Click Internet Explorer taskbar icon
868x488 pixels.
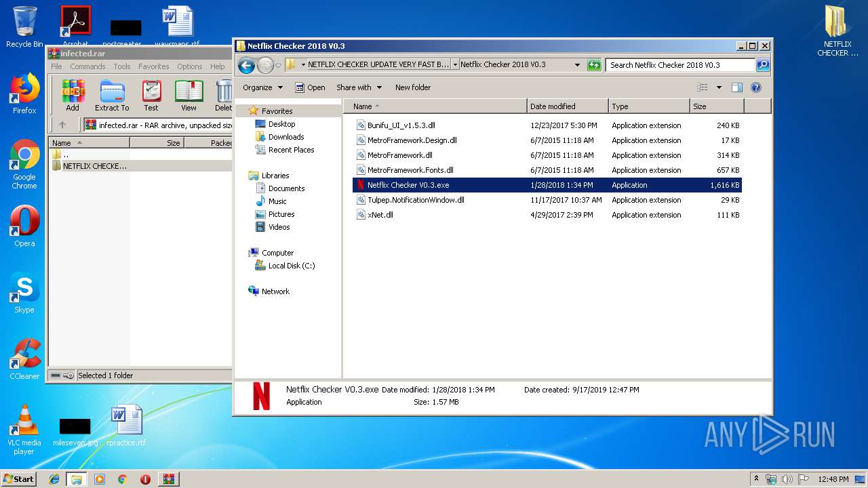[54, 479]
